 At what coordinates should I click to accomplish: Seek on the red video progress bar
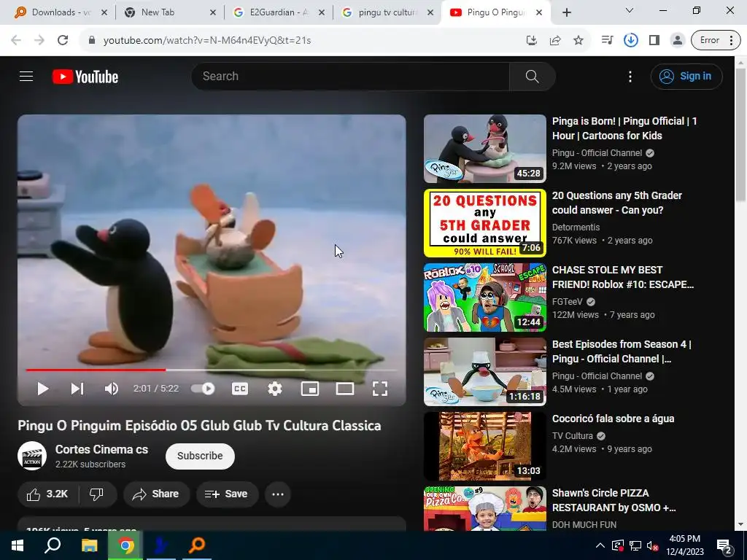pyautogui.click(x=211, y=370)
